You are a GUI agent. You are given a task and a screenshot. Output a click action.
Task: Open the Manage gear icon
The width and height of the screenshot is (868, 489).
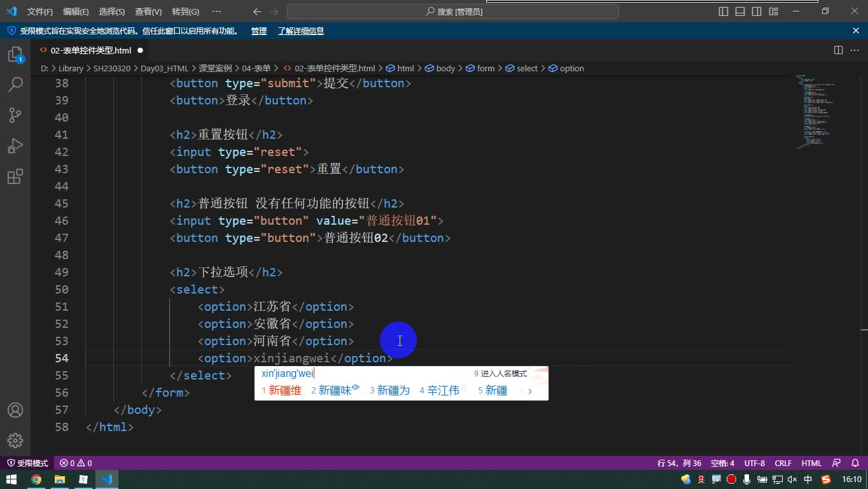15,440
